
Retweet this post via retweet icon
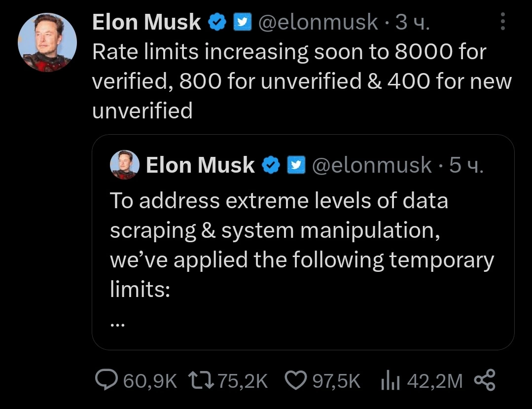tap(201, 380)
